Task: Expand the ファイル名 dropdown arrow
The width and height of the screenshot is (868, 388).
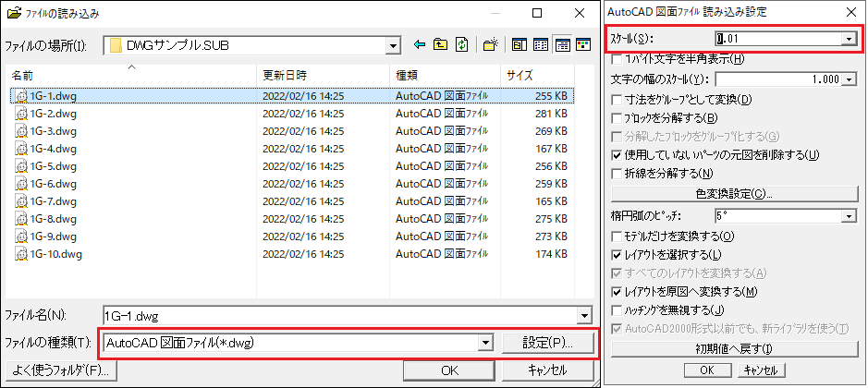Action: 584,316
